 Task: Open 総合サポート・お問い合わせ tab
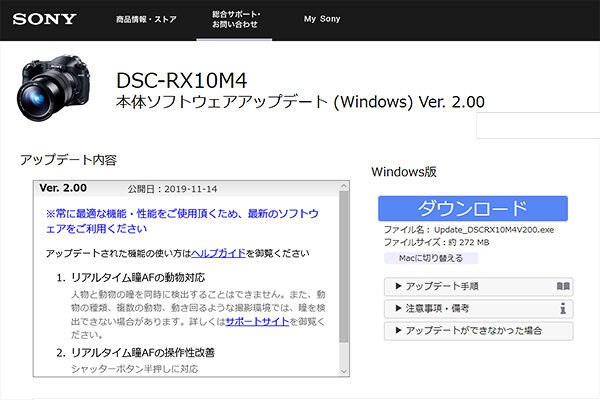pos(235,19)
